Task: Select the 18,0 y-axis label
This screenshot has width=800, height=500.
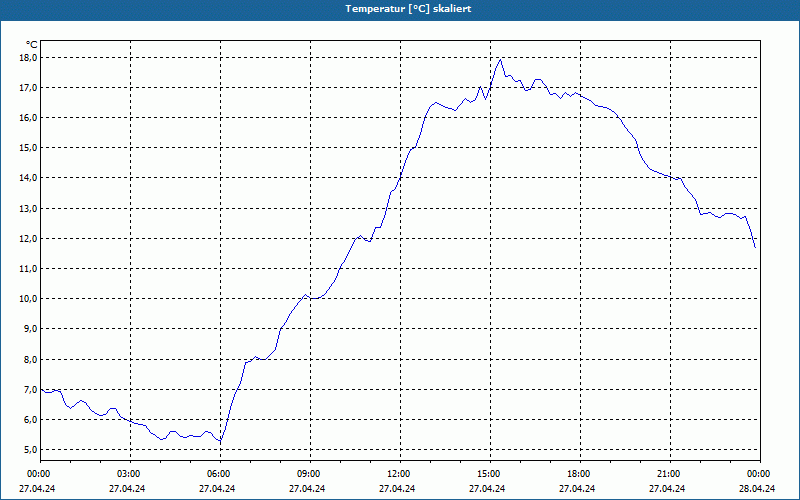Action: [29, 58]
